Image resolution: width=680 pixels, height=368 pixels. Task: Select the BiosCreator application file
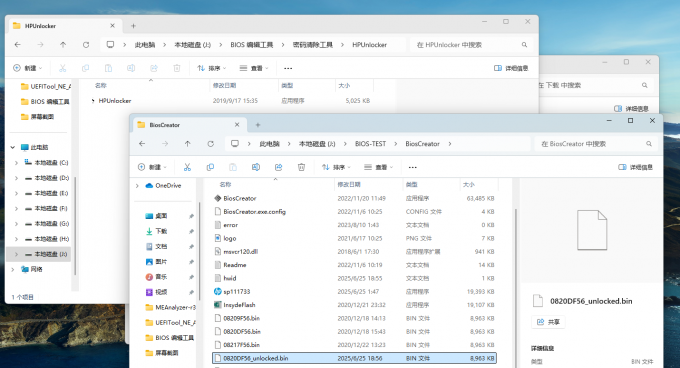point(240,199)
